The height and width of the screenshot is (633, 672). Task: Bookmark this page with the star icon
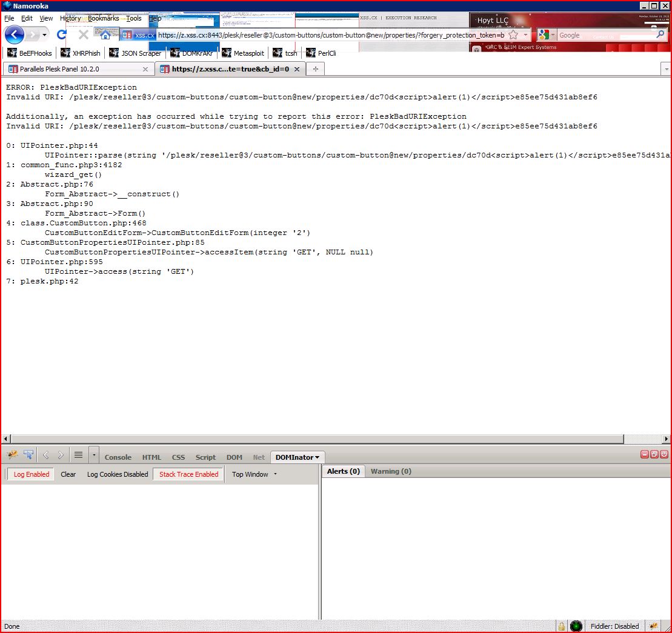(513, 35)
